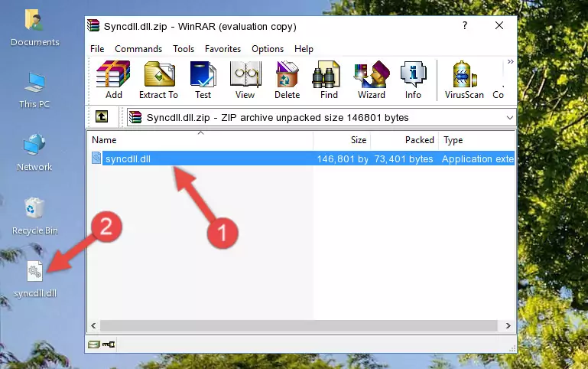588x369 pixels.
Task: Show archive Info
Action: pos(413,80)
